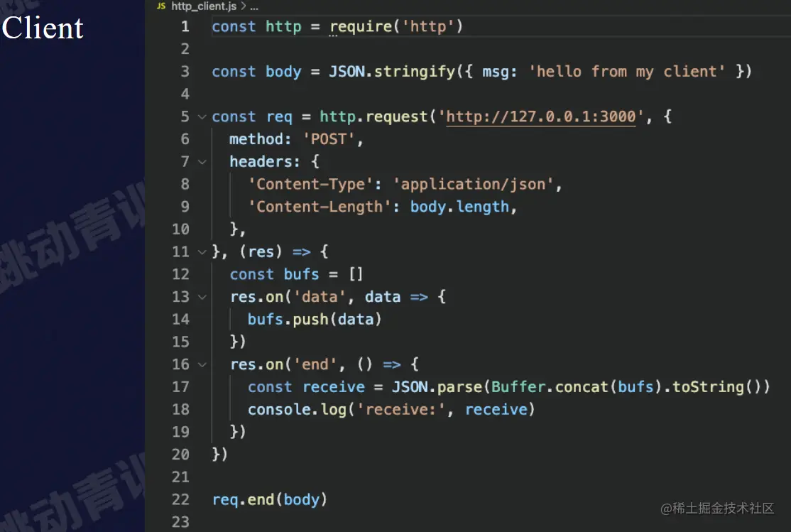791x532 pixels.
Task: Click line number 1 in gutter
Action: [x=185, y=26]
